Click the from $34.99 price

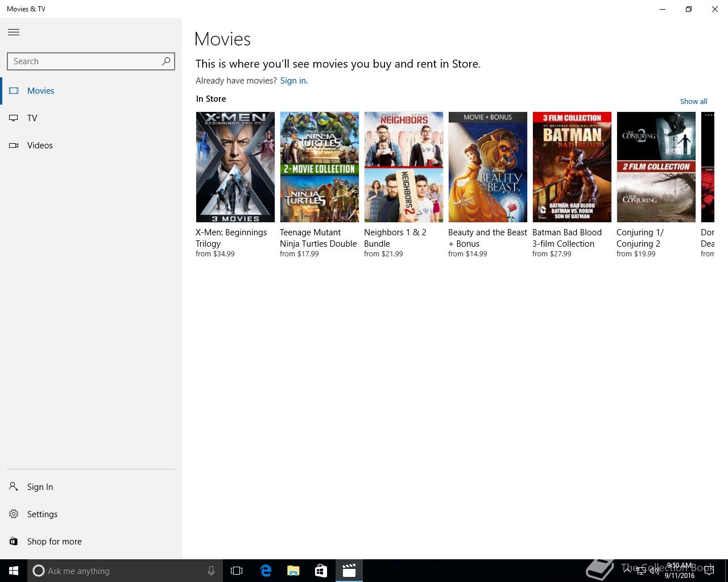[215, 254]
